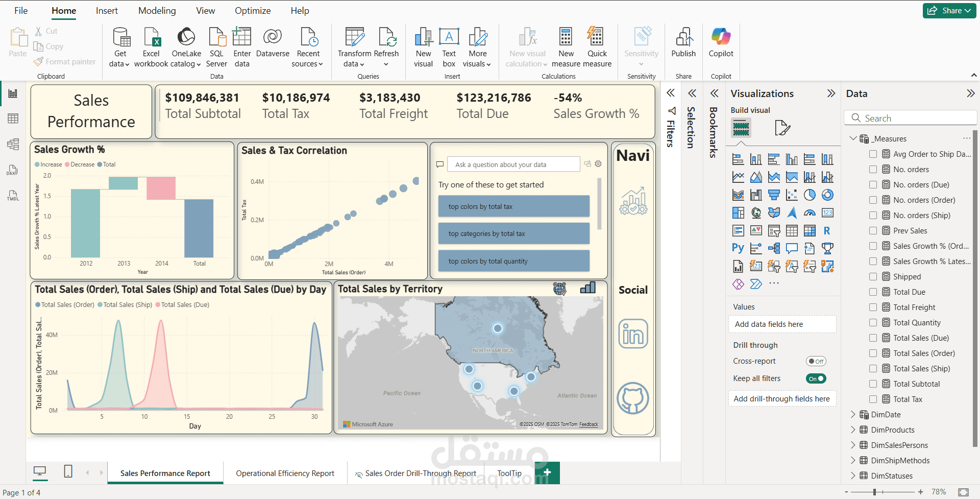Open the Modeling menu
The width and height of the screenshot is (980, 499).
(x=157, y=10)
